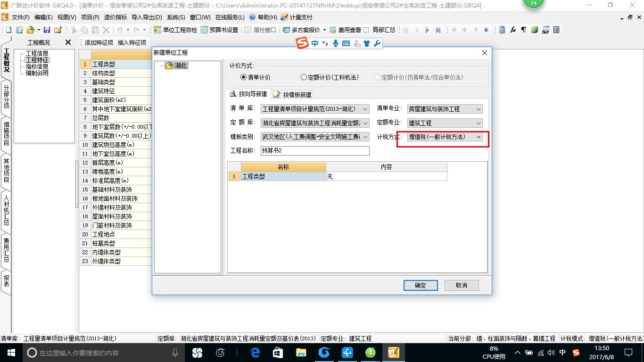Click the 取消 button

[462, 285]
